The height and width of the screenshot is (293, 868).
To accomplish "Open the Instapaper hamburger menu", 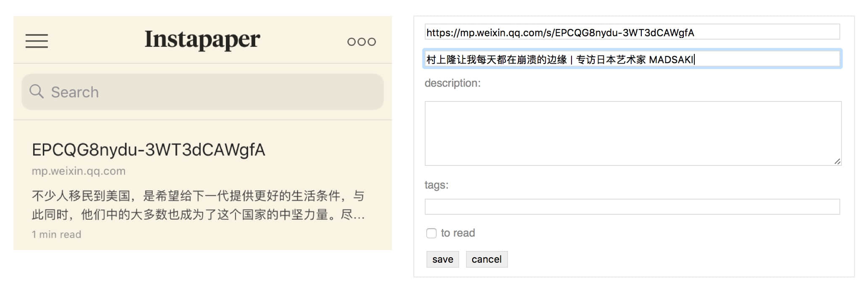I will click(37, 41).
